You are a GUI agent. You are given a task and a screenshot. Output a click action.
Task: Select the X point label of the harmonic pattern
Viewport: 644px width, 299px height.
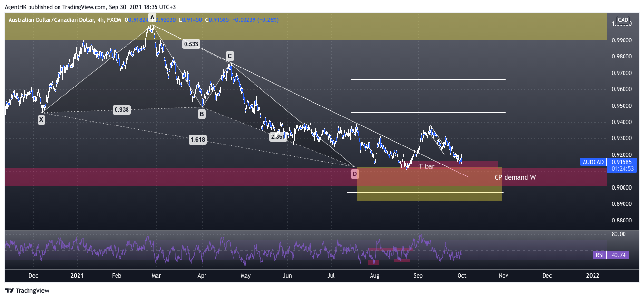click(x=41, y=120)
